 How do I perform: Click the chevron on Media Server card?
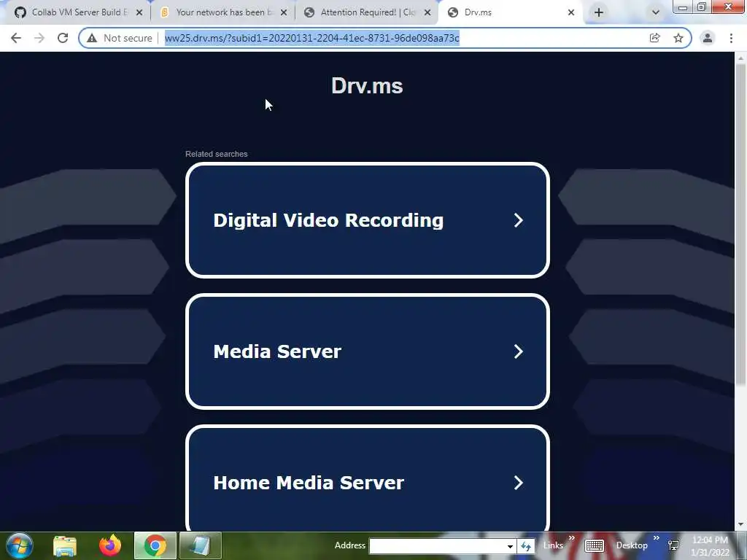click(x=519, y=351)
